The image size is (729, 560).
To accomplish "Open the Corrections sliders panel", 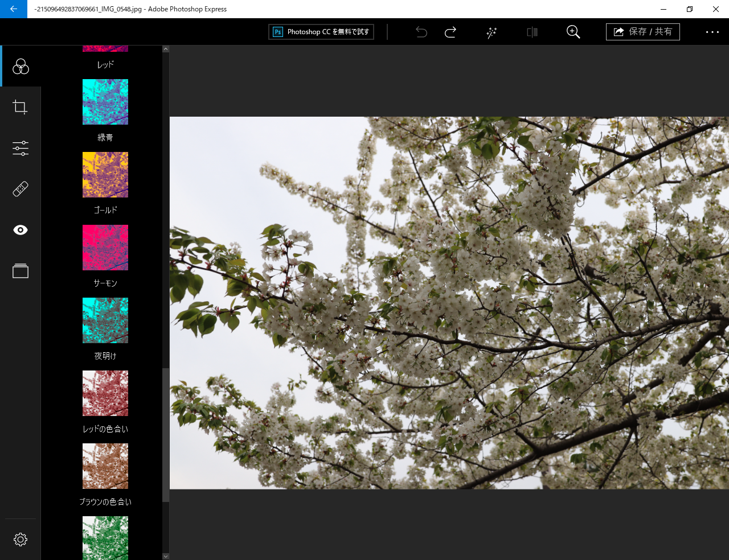I will [x=21, y=148].
